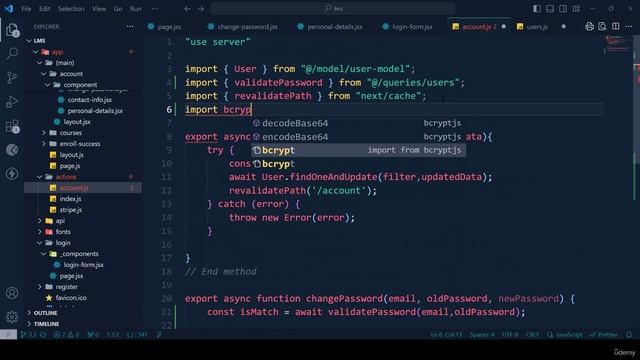Go forward with the navigation arrow
This screenshot has height=360, width=640.
(x=201, y=9)
